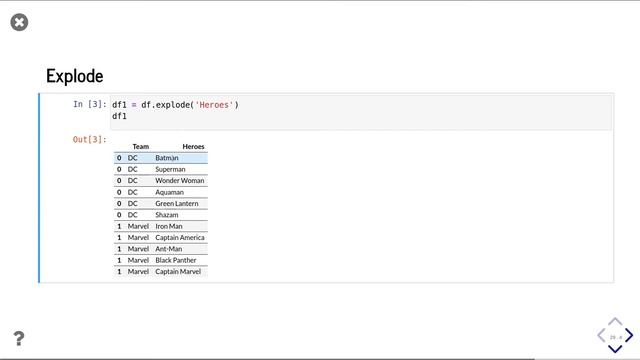The width and height of the screenshot is (640, 360).
Task: Click the 'Explode' heading
Action: click(x=75, y=76)
